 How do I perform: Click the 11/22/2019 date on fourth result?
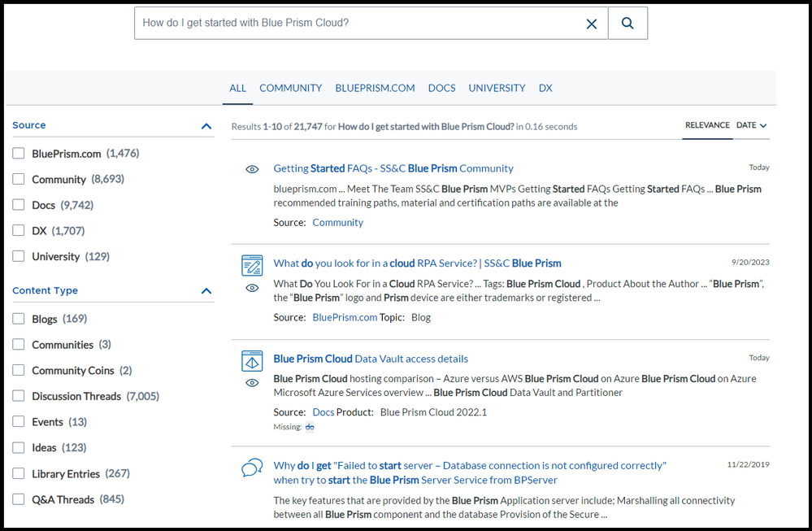(749, 464)
